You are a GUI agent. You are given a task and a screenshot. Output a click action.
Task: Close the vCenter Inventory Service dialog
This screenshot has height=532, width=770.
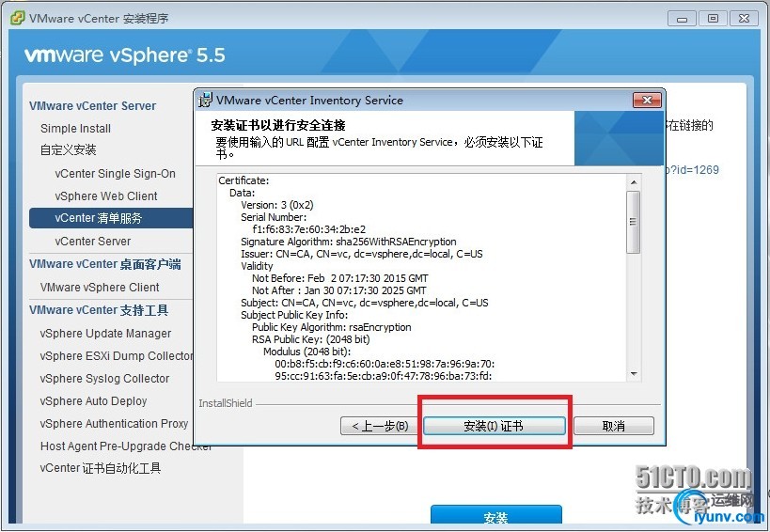click(x=647, y=101)
